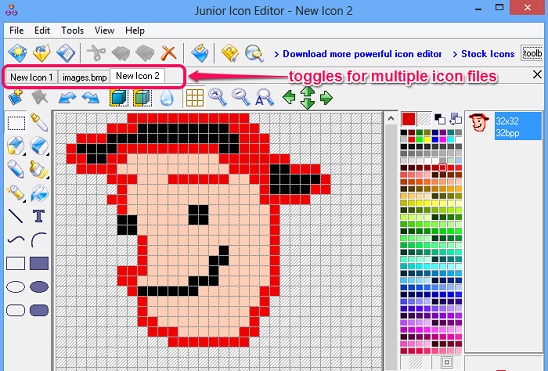Add new image format icon
The height and width of the screenshot is (371, 548).
point(15,97)
